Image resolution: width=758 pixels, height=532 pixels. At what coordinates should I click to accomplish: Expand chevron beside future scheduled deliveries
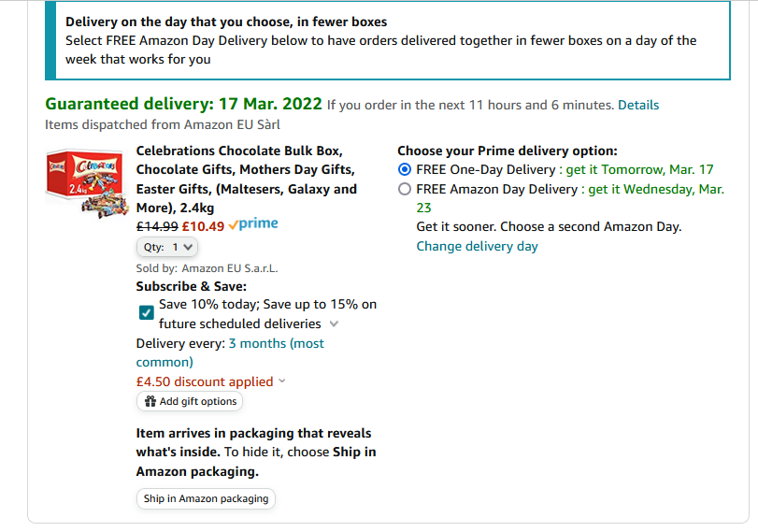334,324
